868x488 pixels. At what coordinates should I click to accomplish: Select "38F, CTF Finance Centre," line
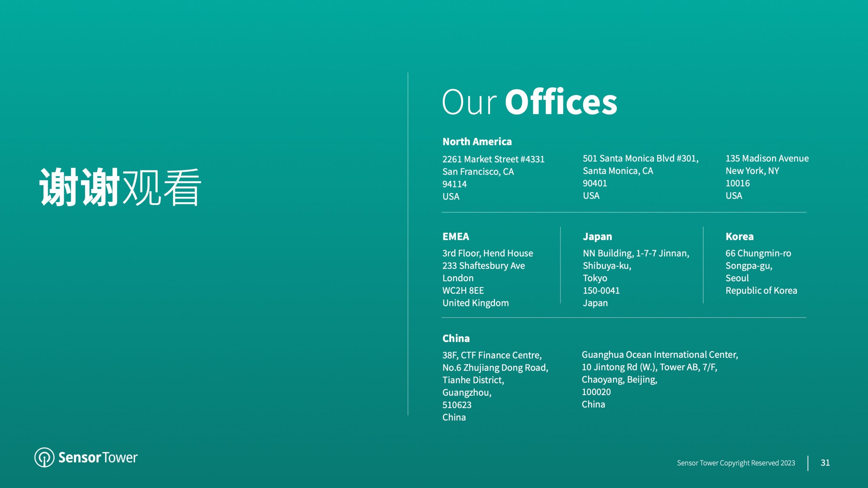[x=492, y=355]
